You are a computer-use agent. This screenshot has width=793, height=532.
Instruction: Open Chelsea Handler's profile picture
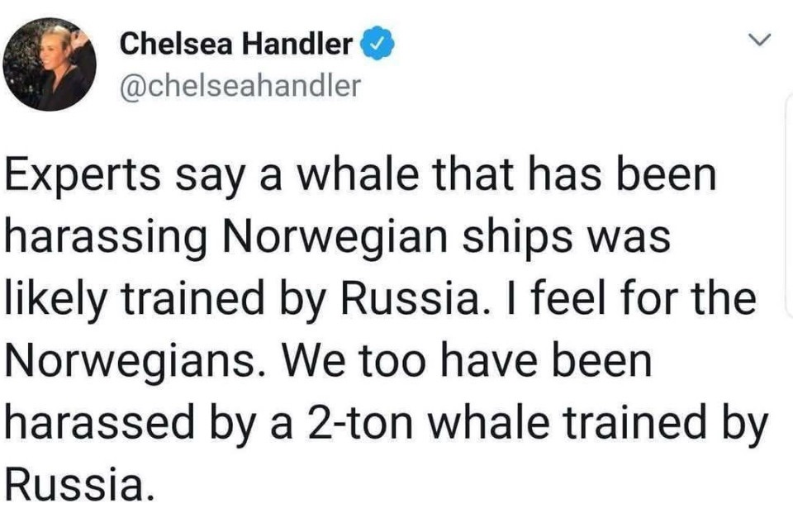(x=50, y=64)
